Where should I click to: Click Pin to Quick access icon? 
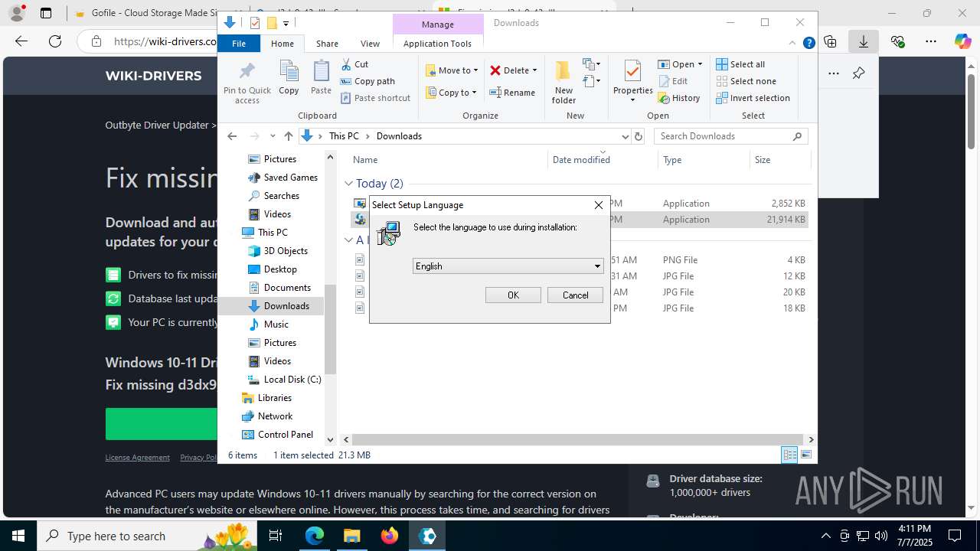247,83
